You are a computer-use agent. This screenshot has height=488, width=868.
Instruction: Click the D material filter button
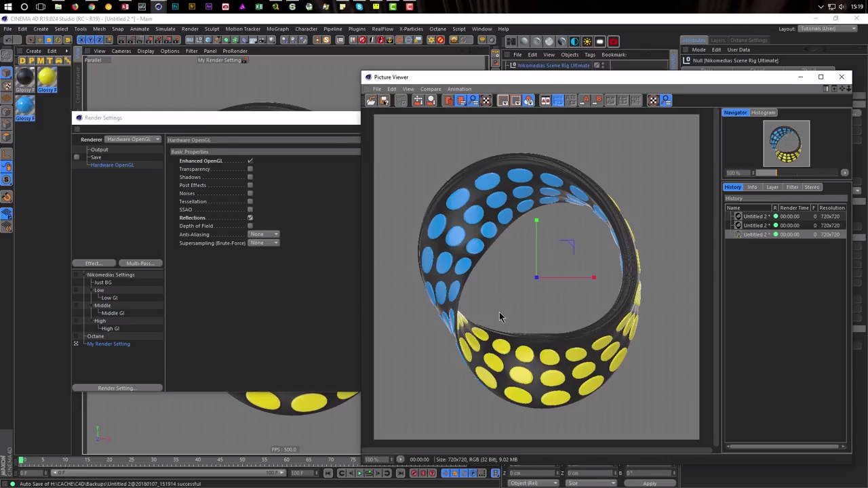[22, 61]
